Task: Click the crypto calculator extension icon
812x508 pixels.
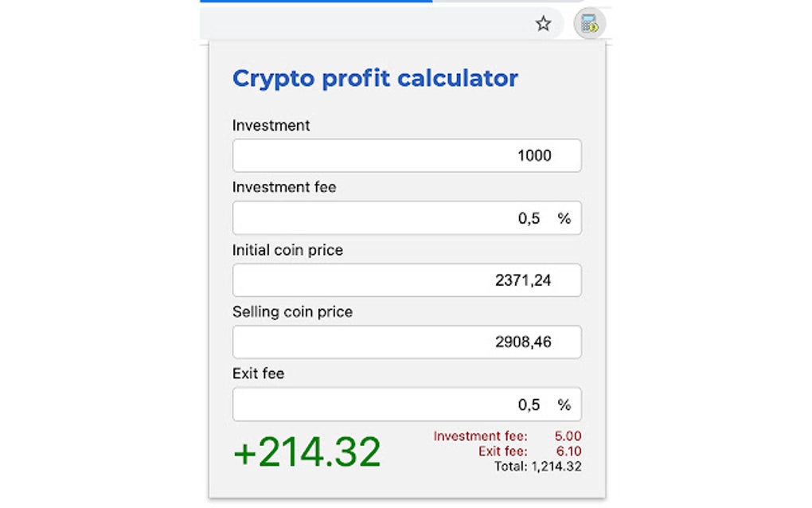Action: [x=591, y=23]
